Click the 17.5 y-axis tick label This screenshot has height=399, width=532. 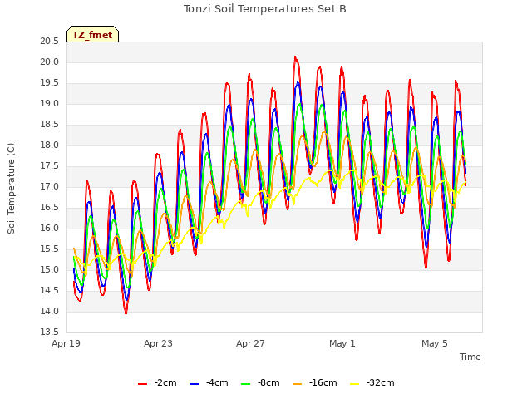click(x=50, y=166)
